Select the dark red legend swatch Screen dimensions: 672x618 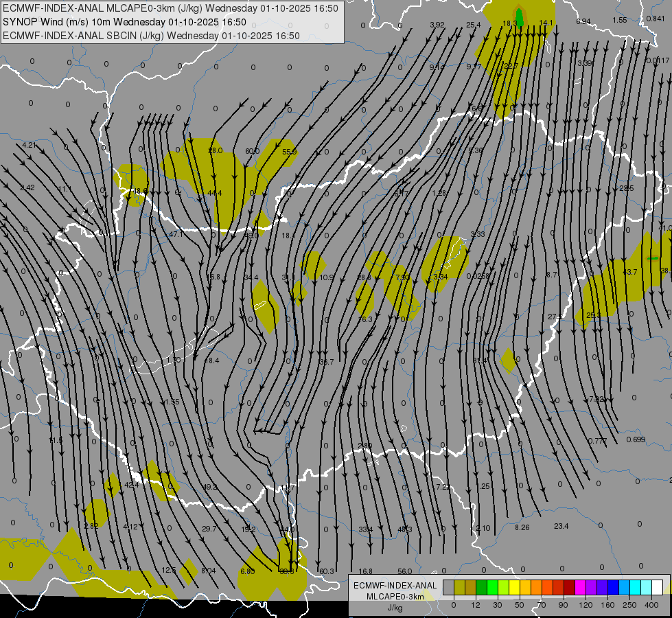pos(569,587)
